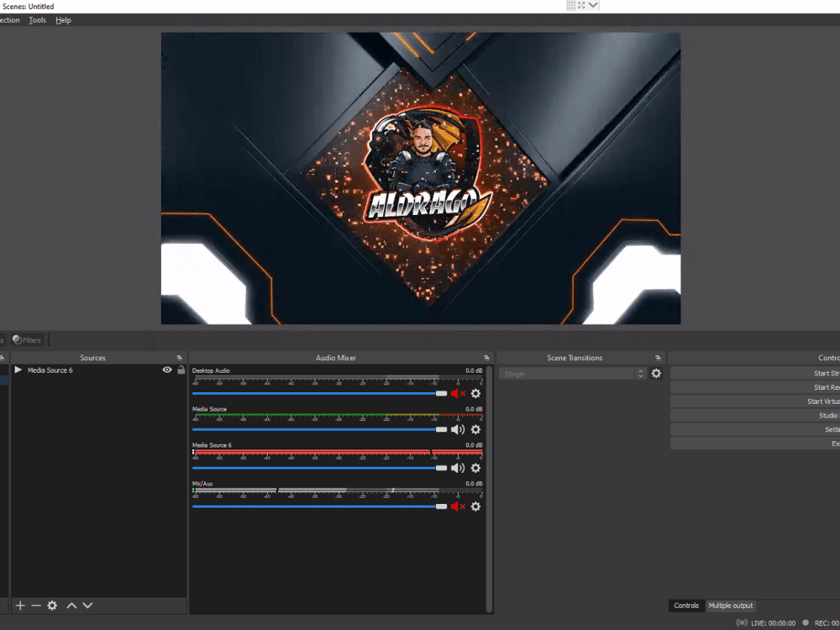Open the Help menu
Image resolution: width=840 pixels, height=630 pixels.
coord(63,20)
